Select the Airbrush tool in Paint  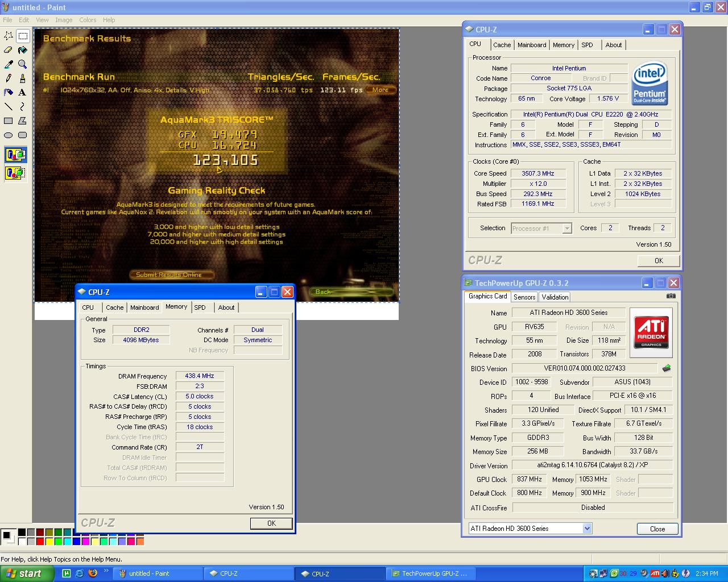click(9, 92)
